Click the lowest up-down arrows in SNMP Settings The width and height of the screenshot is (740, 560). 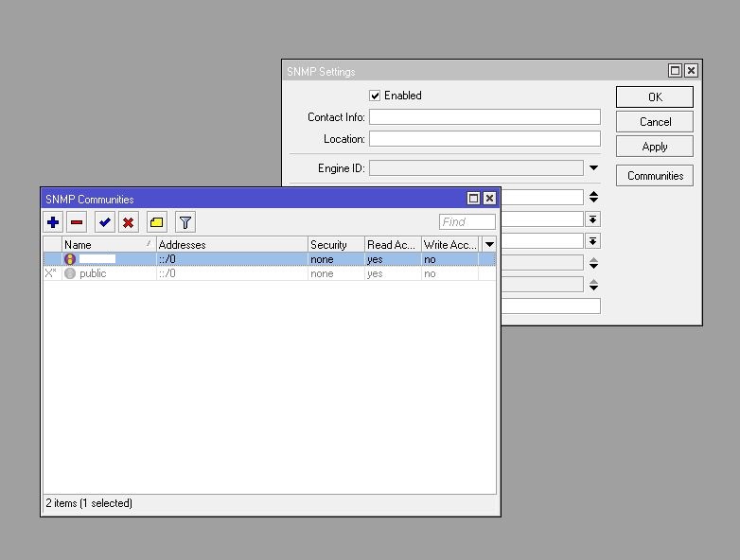click(x=593, y=285)
